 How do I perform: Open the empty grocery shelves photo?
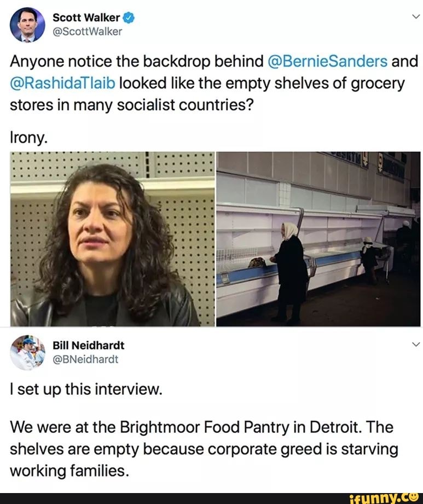pyautogui.click(x=318, y=239)
